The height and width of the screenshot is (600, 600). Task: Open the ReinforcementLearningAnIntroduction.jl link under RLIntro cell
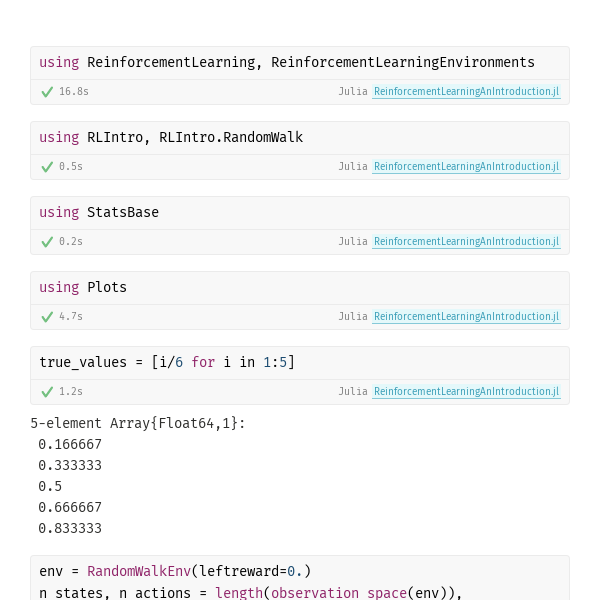(x=466, y=166)
